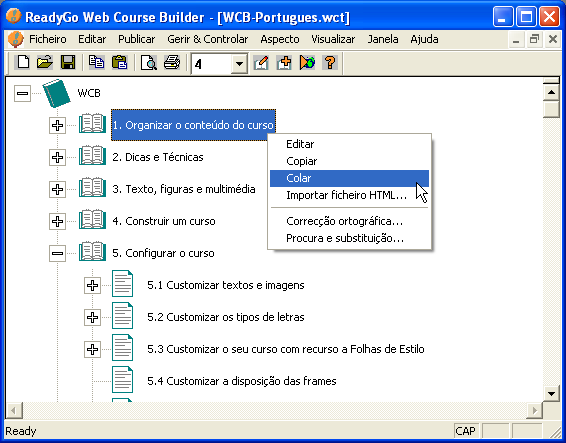Expand chapter 2. Dicas e Técnicas
The width and height of the screenshot is (566, 443).
pos(57,157)
